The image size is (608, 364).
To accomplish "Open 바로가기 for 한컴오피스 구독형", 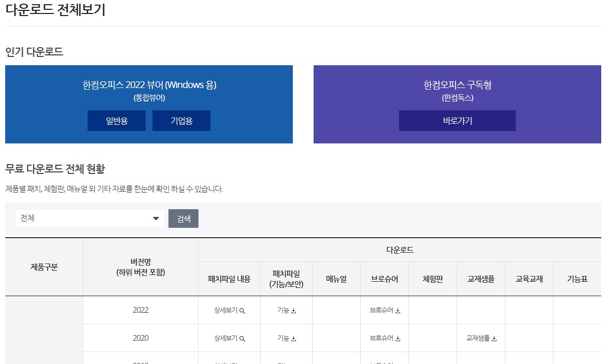I will pos(457,121).
